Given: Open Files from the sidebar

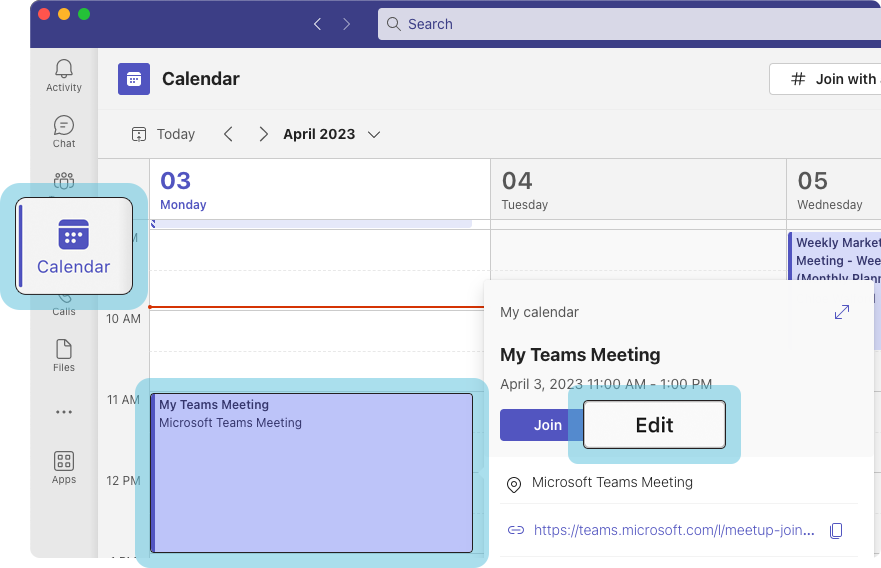Looking at the screenshot, I should (63, 356).
